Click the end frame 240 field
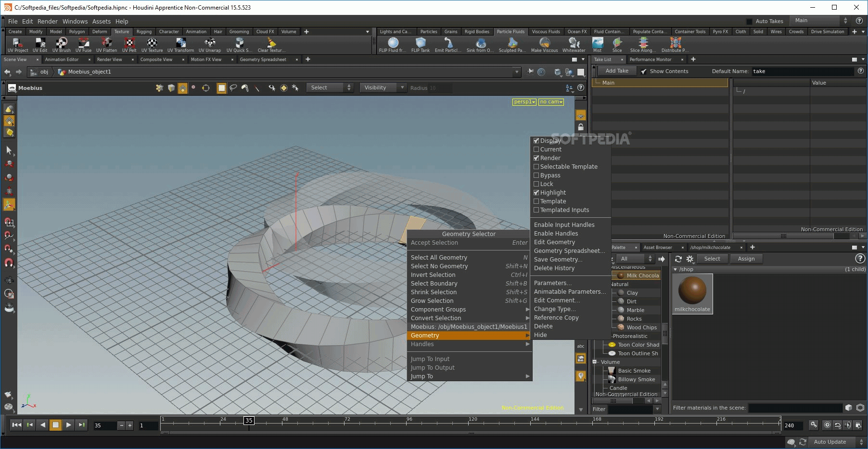 (793, 425)
